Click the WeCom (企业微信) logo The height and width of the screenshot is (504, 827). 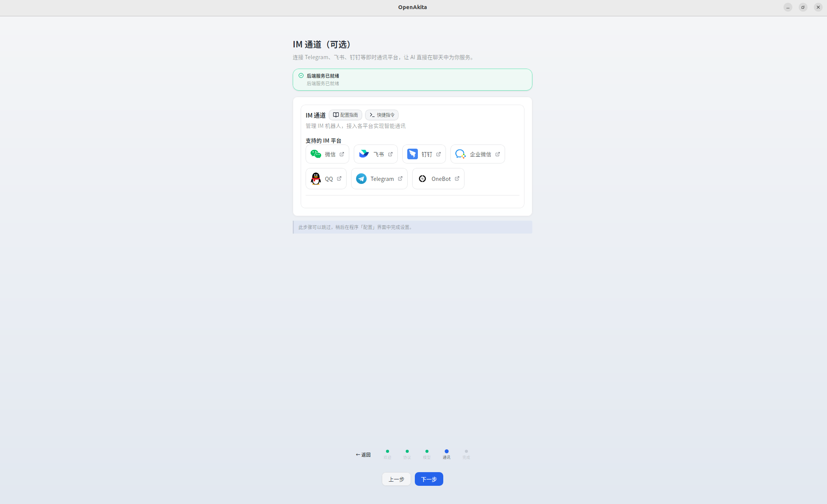point(460,154)
